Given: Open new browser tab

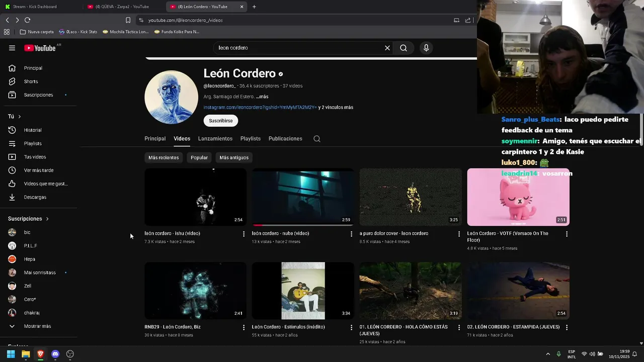Looking at the screenshot, I should 254,7.
